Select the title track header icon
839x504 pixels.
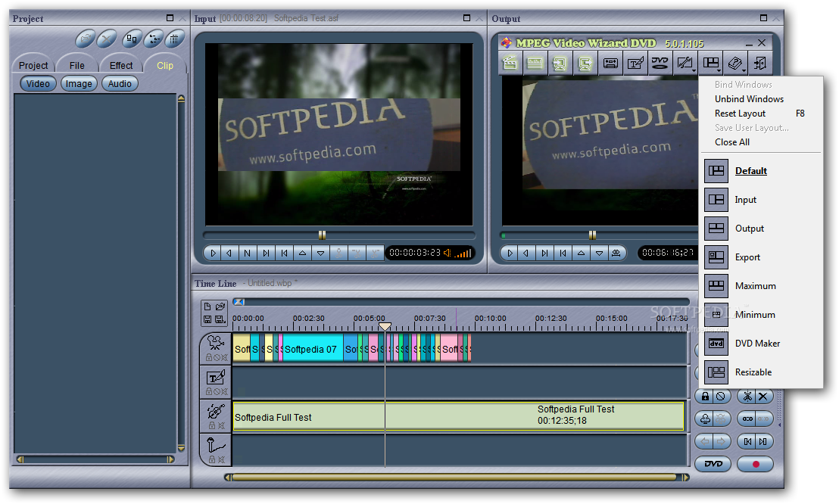(x=216, y=377)
